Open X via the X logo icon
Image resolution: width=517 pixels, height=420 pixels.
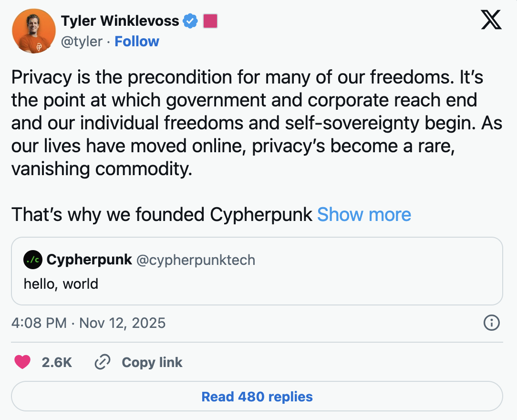492,20
